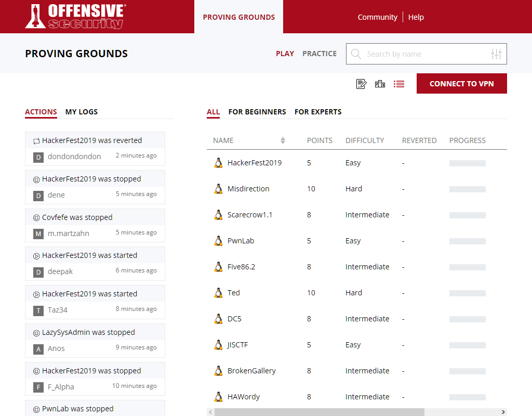Screen dimensions: 532x416
Task: Switch to PRACTICE mode
Action: pos(320,54)
